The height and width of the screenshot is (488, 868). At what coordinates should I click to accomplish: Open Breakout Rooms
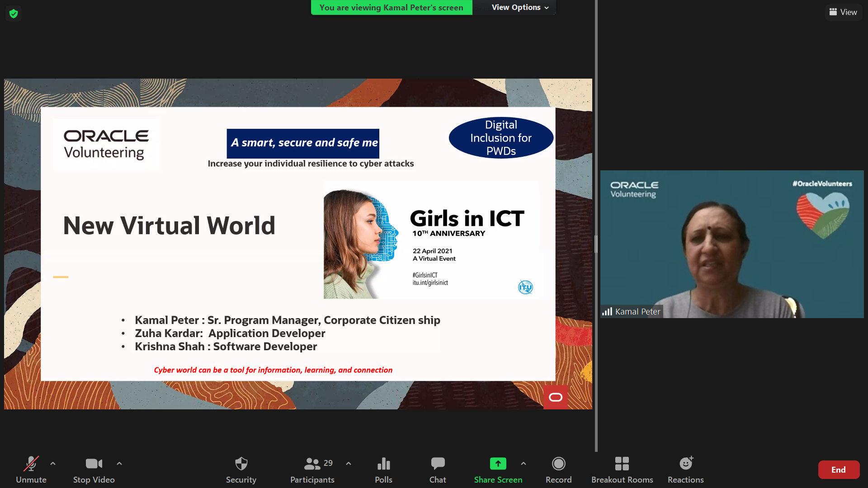[622, 470]
